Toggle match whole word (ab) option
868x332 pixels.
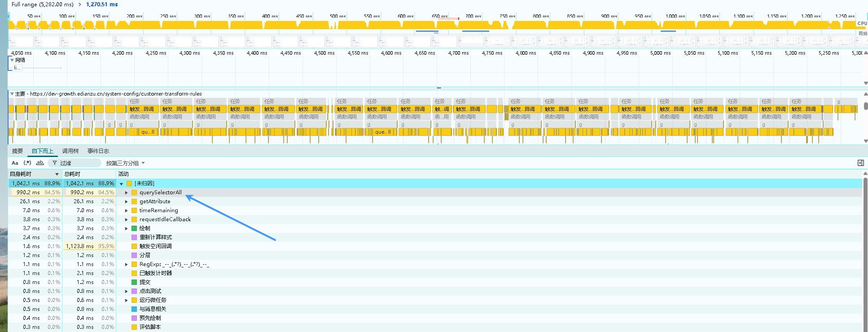point(40,163)
